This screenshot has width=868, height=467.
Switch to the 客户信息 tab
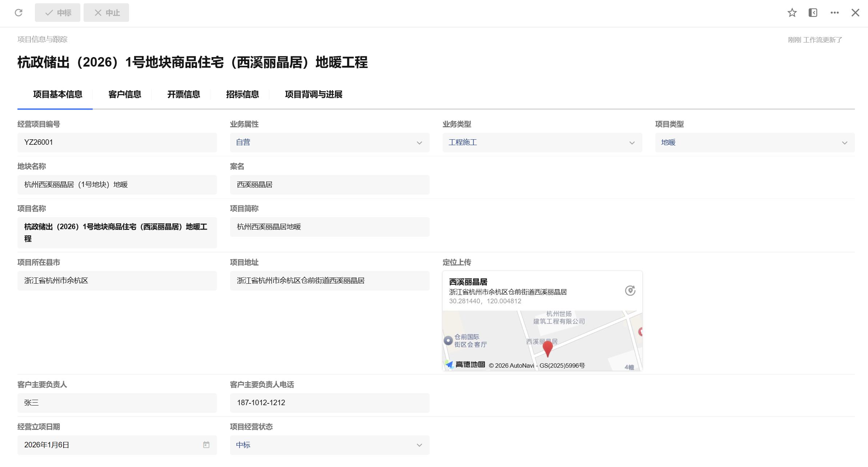124,95
